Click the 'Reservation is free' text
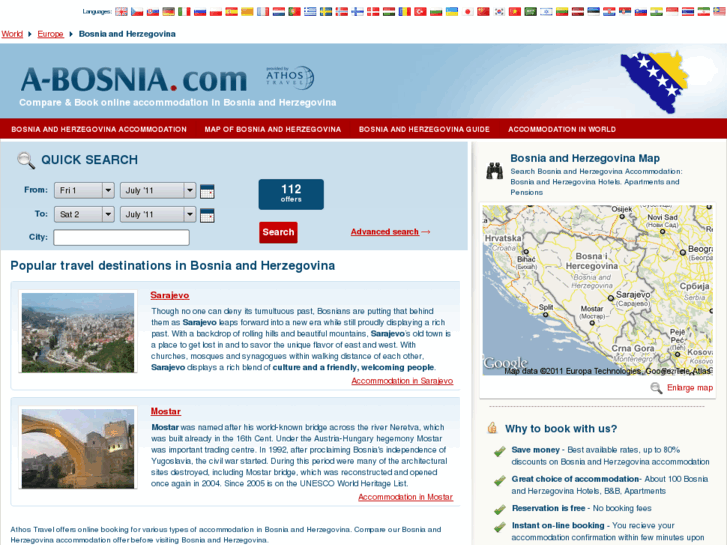Screen dimensions: 727x545 [x=548, y=508]
